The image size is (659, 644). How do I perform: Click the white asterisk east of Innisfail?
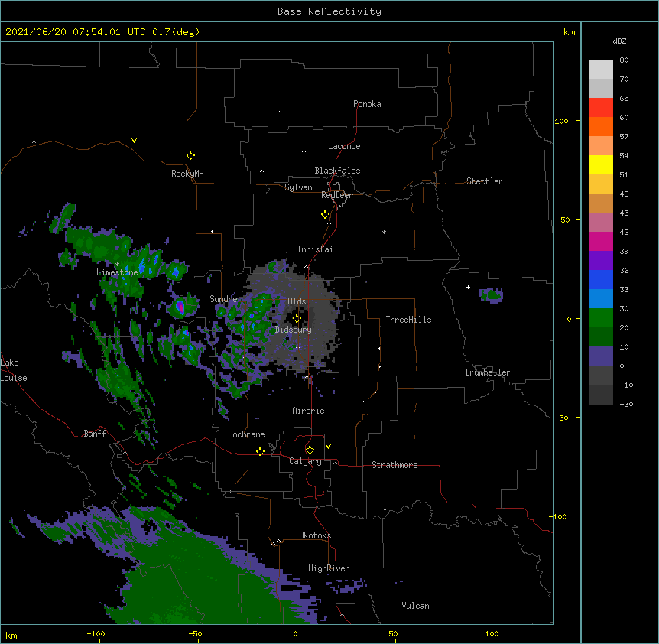pyautogui.click(x=384, y=232)
